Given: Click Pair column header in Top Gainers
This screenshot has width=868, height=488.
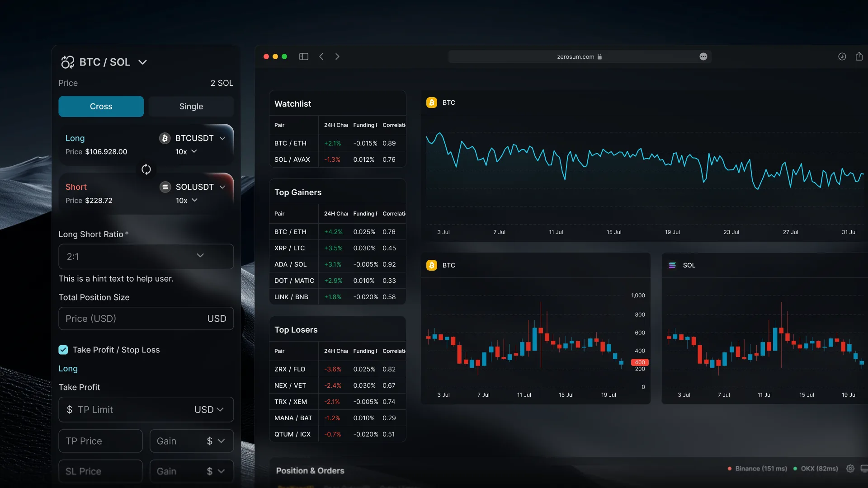Looking at the screenshot, I should tap(279, 214).
